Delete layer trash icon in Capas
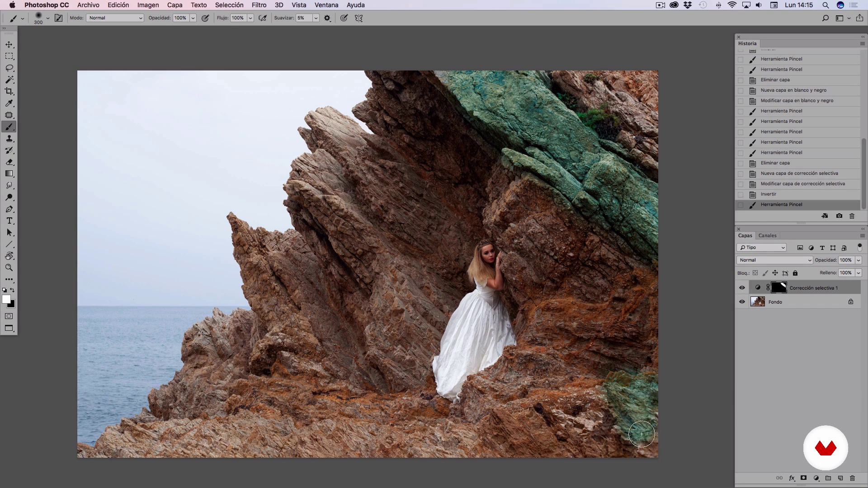The width and height of the screenshot is (868, 488). (x=853, y=478)
